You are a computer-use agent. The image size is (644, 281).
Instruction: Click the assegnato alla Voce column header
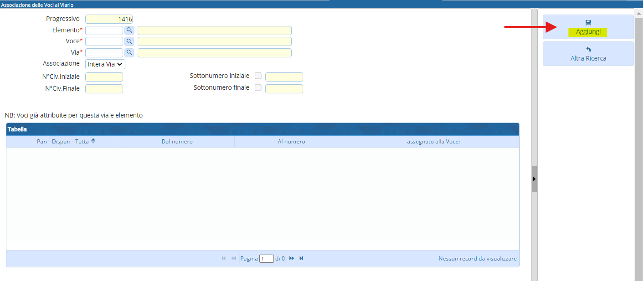(x=433, y=142)
